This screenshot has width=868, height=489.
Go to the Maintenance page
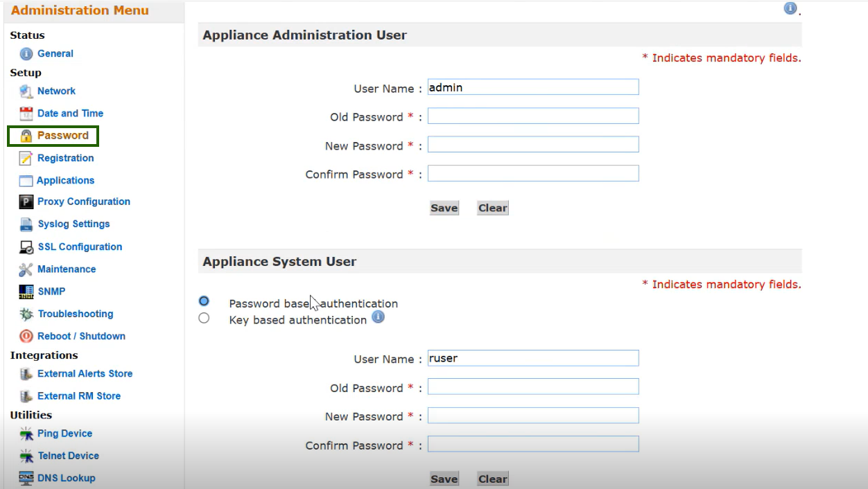(x=67, y=269)
